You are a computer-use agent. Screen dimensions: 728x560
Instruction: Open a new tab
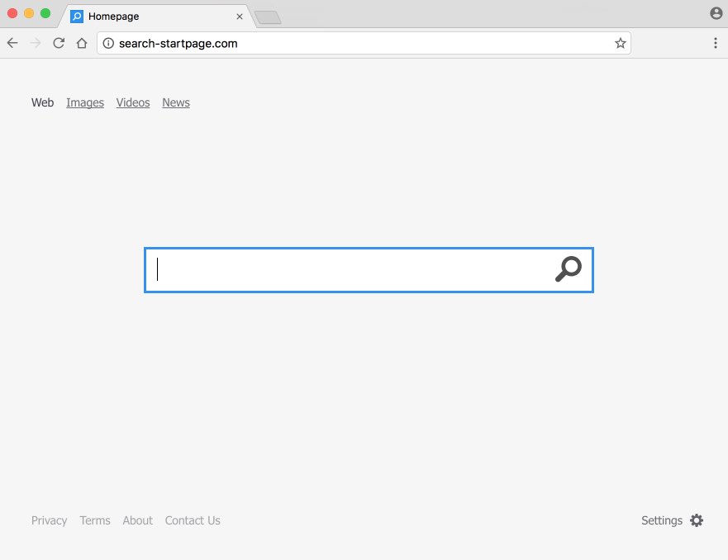pyautogui.click(x=268, y=17)
